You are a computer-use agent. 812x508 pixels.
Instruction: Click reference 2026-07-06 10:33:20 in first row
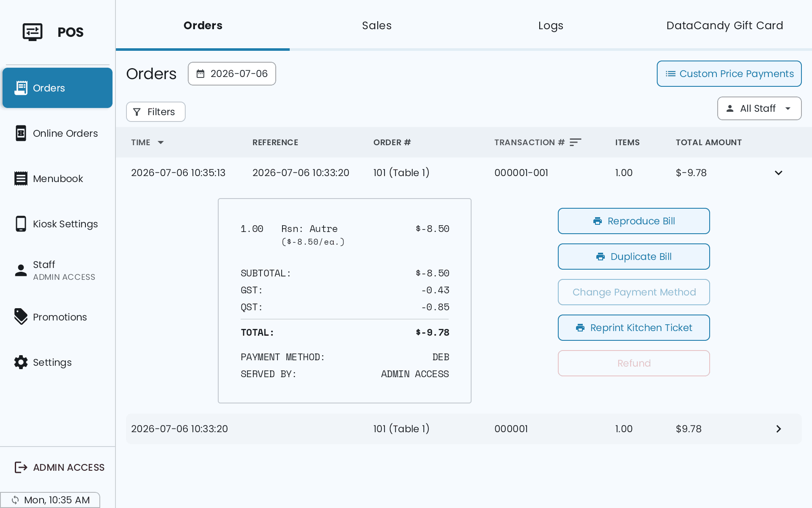[301, 173]
